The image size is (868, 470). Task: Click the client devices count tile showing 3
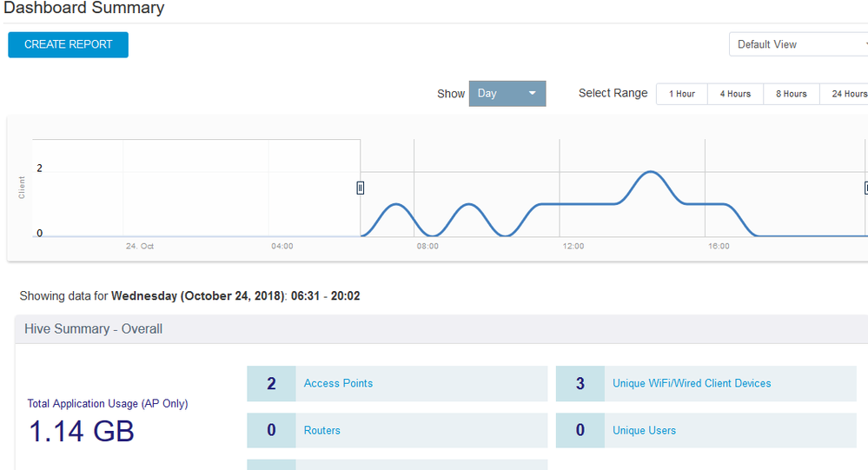(580, 383)
